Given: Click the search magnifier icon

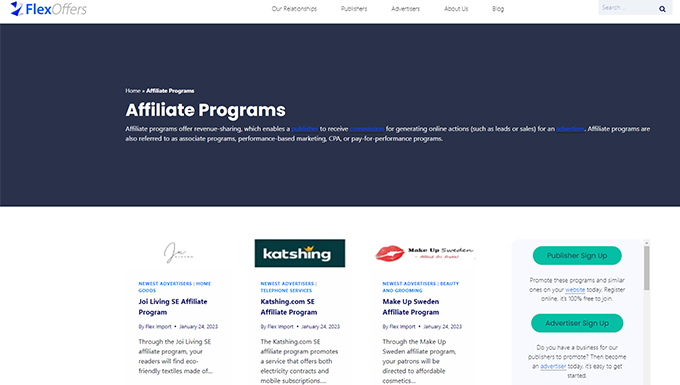Looking at the screenshot, I should 662,9.
